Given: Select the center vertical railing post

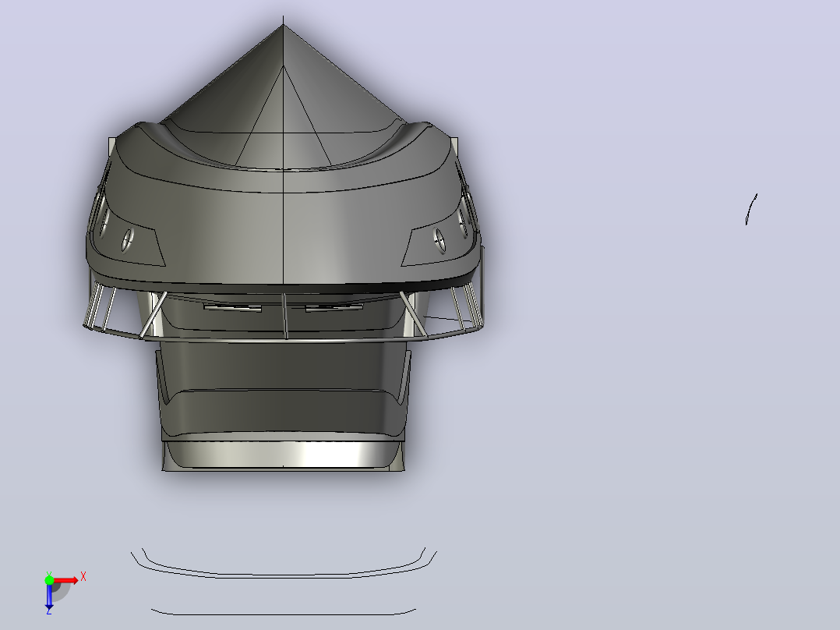Looking at the screenshot, I should tap(285, 317).
